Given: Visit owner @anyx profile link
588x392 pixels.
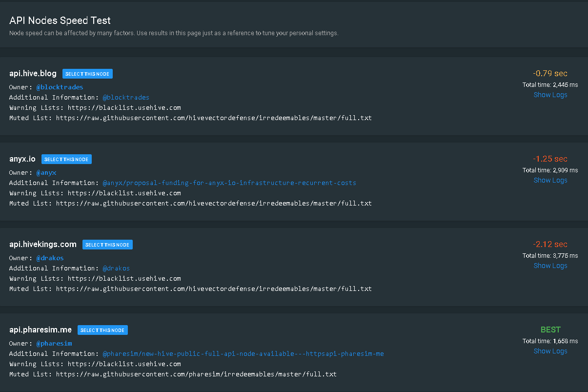Looking at the screenshot, I should click(x=46, y=173).
